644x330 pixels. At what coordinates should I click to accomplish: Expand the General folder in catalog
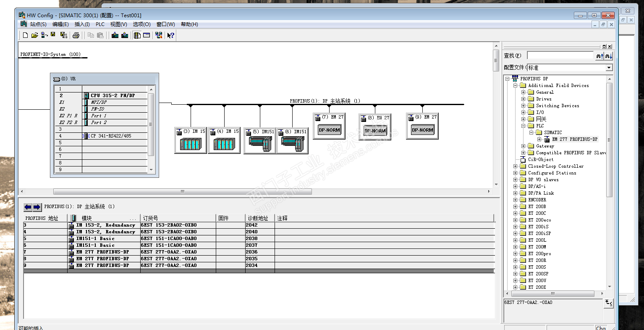[x=524, y=92]
